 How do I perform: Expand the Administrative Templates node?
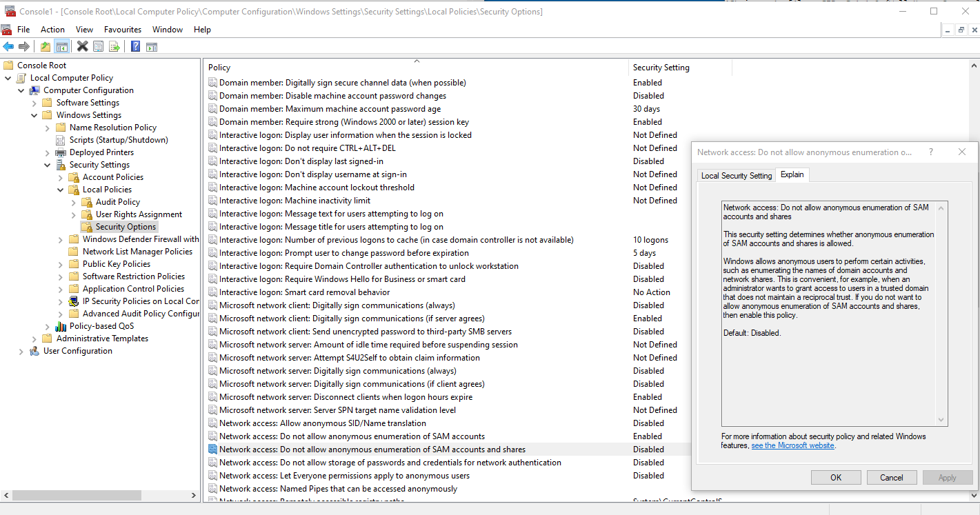coord(34,339)
